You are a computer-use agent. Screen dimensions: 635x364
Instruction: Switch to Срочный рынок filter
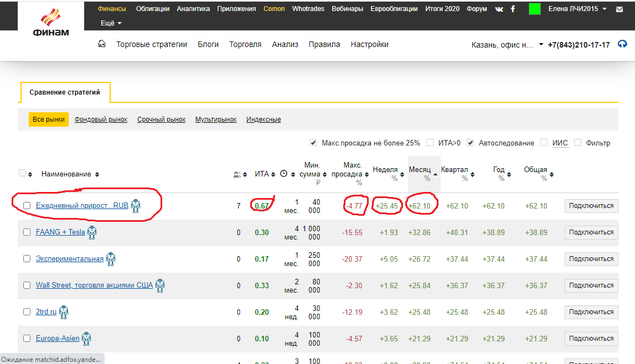(x=161, y=119)
